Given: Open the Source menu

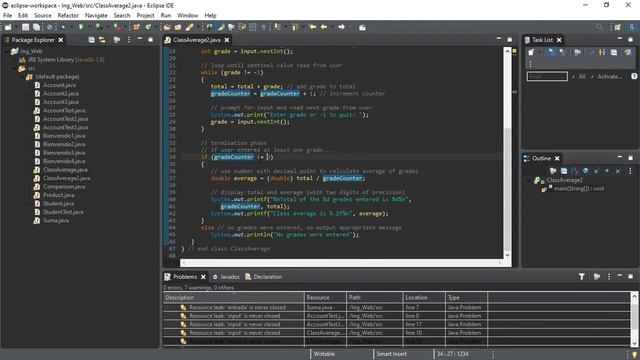Looking at the screenshot, I should click(43, 16).
